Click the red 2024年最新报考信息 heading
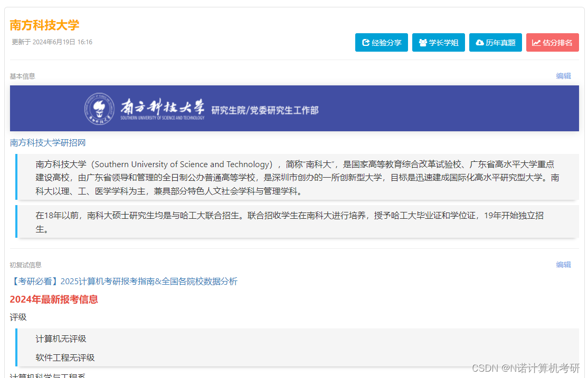 pos(54,299)
